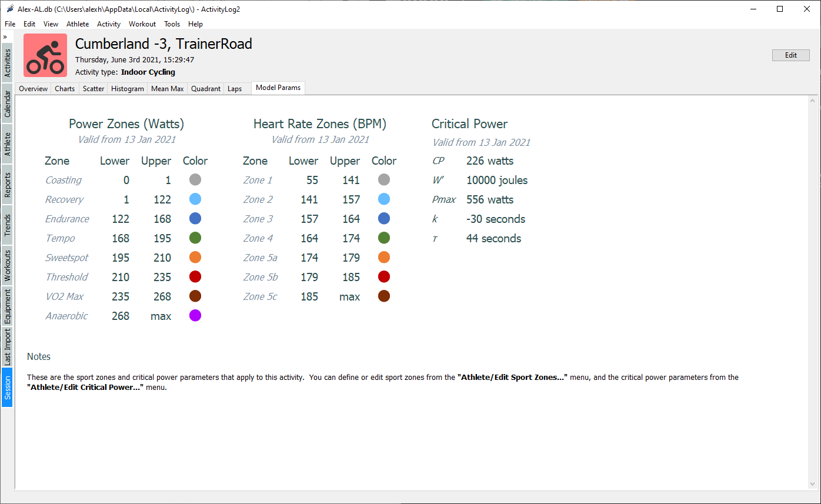Click heart rate Zone 2 light blue circle

384,199
